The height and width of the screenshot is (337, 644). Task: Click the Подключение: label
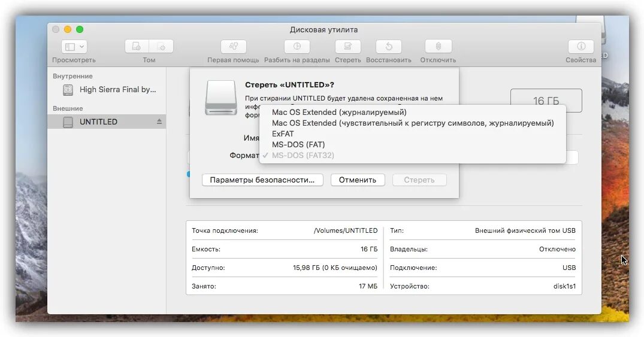[413, 268]
